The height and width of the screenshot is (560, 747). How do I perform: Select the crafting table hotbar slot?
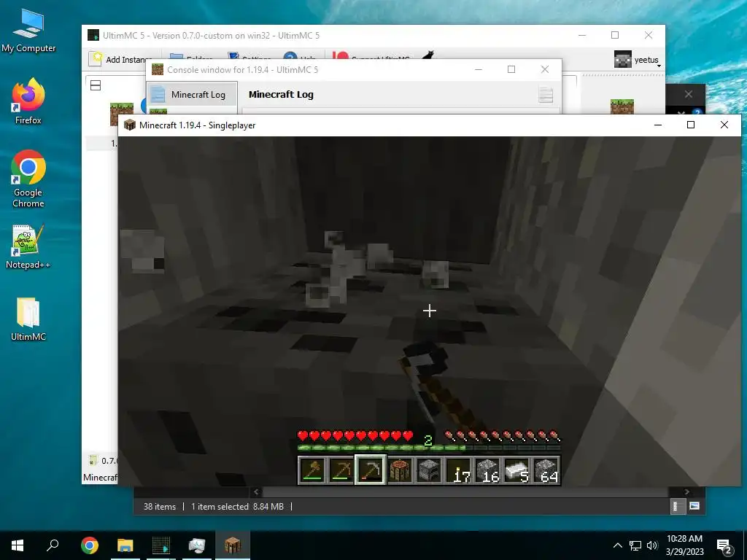coord(400,470)
